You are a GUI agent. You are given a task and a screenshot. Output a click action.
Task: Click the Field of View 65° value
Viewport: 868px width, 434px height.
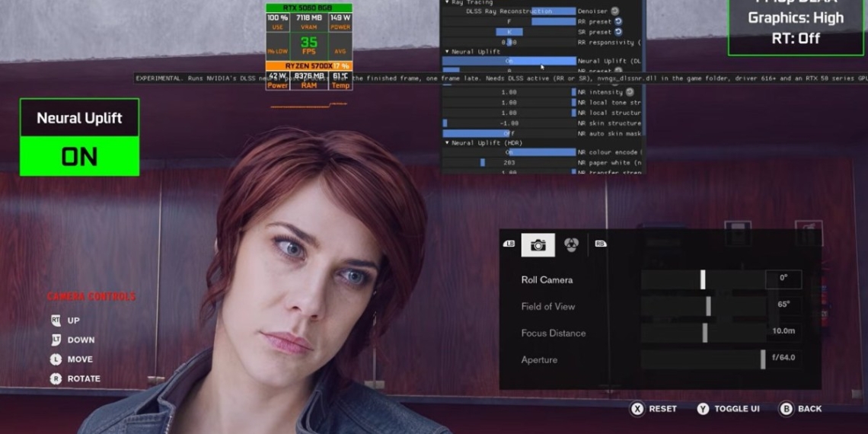[x=783, y=305]
